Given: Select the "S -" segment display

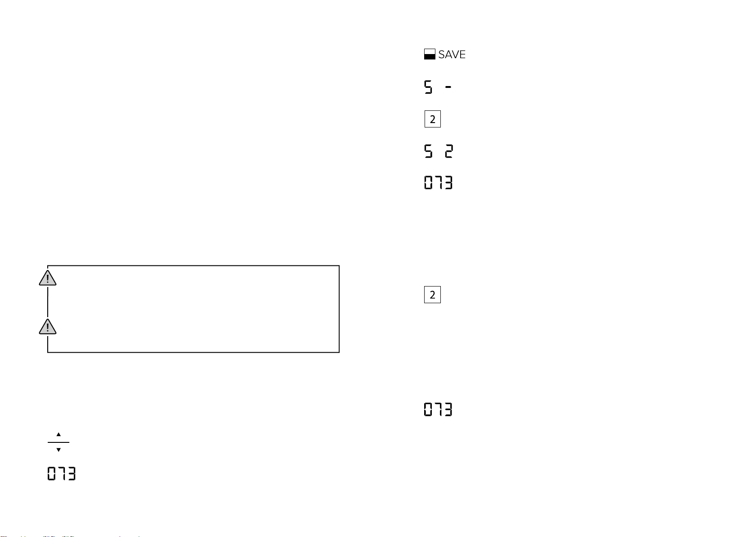Looking at the screenshot, I should pos(438,87).
